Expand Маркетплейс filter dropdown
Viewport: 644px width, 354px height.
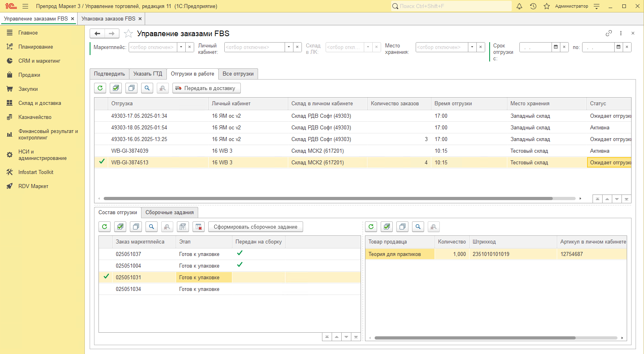(x=181, y=47)
